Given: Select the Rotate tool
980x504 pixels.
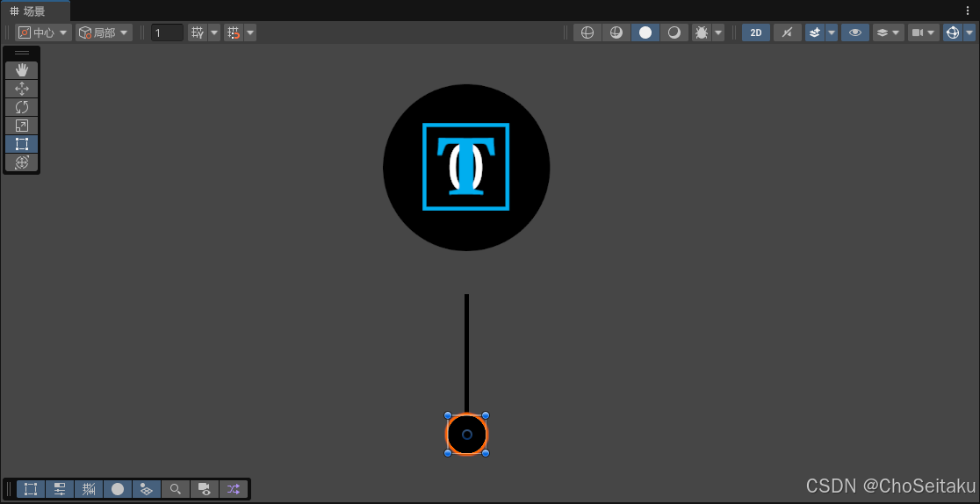Looking at the screenshot, I should pos(22,107).
